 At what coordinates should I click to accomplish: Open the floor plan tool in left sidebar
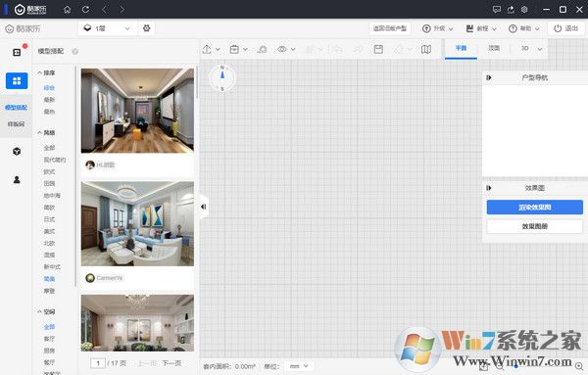(x=17, y=53)
